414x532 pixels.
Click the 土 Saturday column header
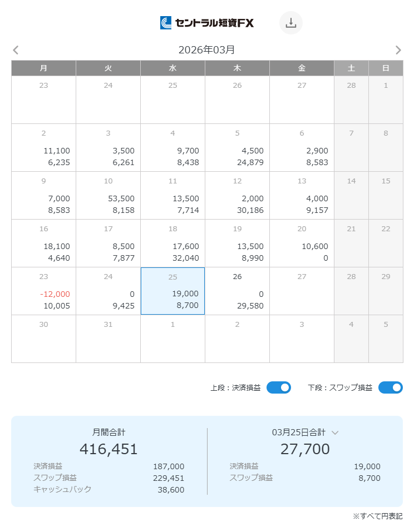point(351,68)
